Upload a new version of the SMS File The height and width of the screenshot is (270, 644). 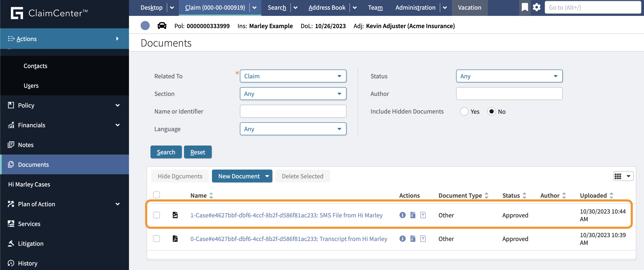[x=423, y=215]
